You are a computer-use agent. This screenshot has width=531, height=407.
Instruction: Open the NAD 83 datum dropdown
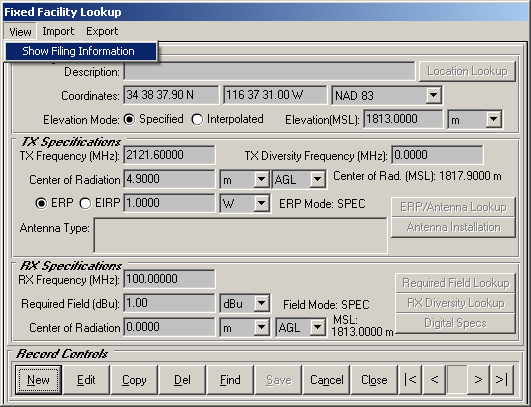(433, 95)
